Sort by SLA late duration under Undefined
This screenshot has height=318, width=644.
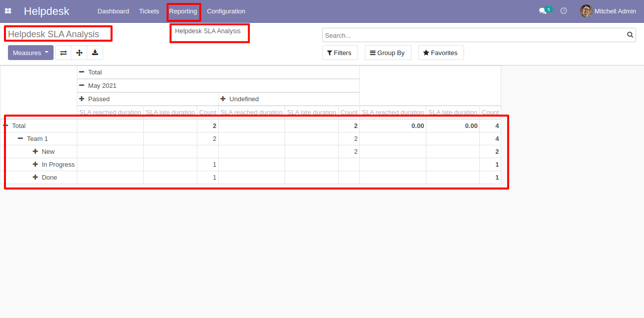tap(312, 113)
